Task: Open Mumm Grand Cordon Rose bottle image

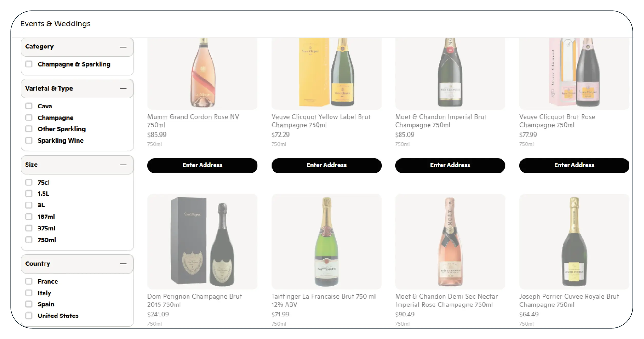Action: tap(202, 73)
